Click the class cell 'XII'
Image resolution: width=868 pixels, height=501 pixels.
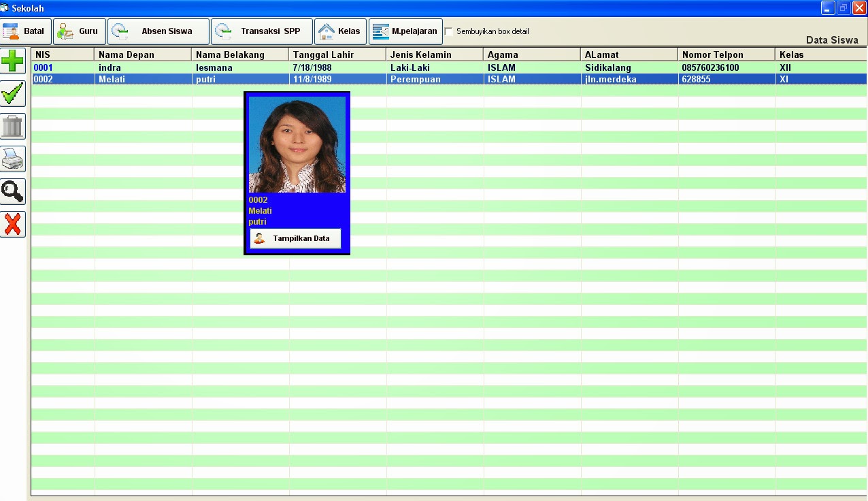tap(821, 67)
